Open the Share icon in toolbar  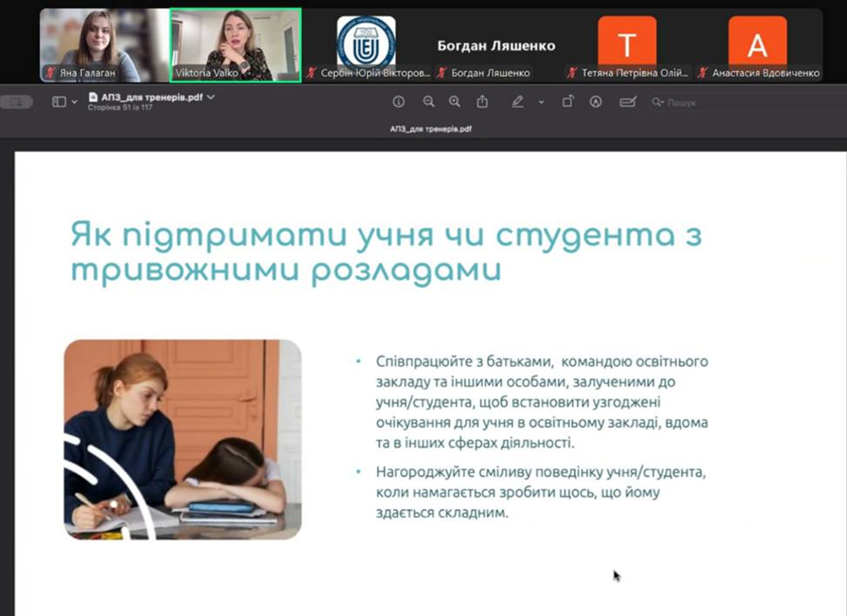483,102
